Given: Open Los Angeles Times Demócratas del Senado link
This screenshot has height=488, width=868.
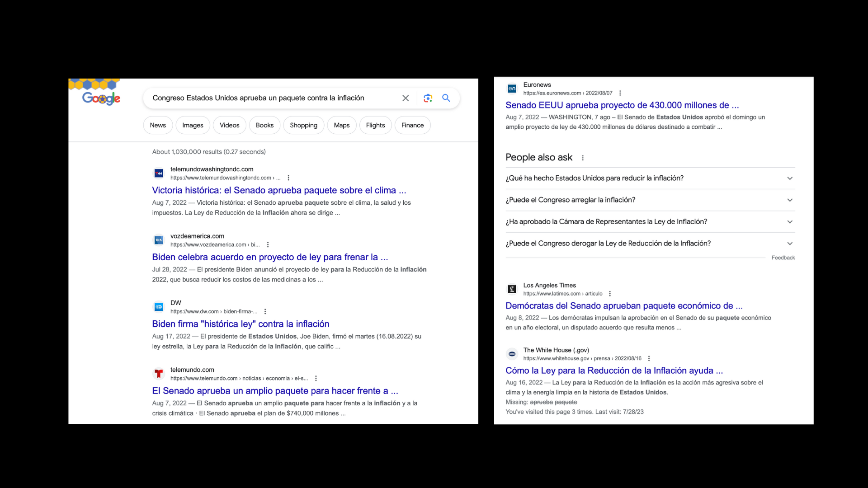Looking at the screenshot, I should click(624, 306).
